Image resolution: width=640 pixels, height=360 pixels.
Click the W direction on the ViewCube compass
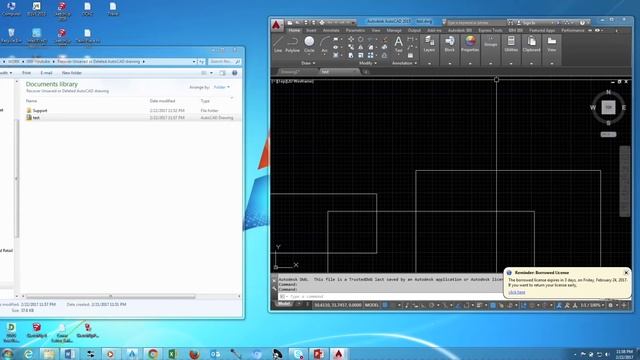pos(593,107)
